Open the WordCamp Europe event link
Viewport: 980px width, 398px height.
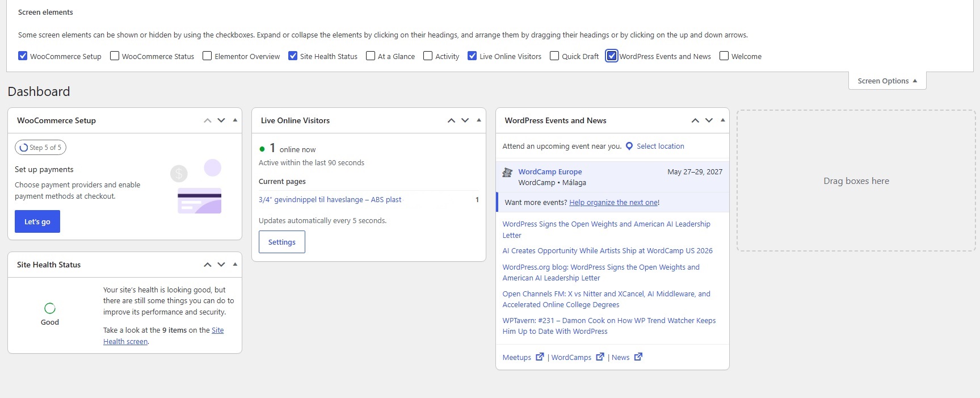(550, 171)
